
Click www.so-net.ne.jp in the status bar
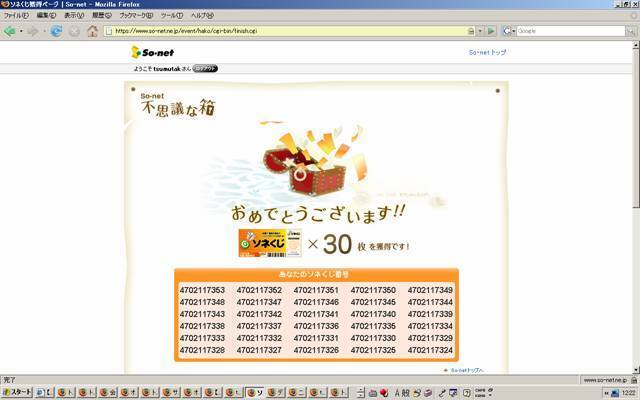click(x=605, y=380)
